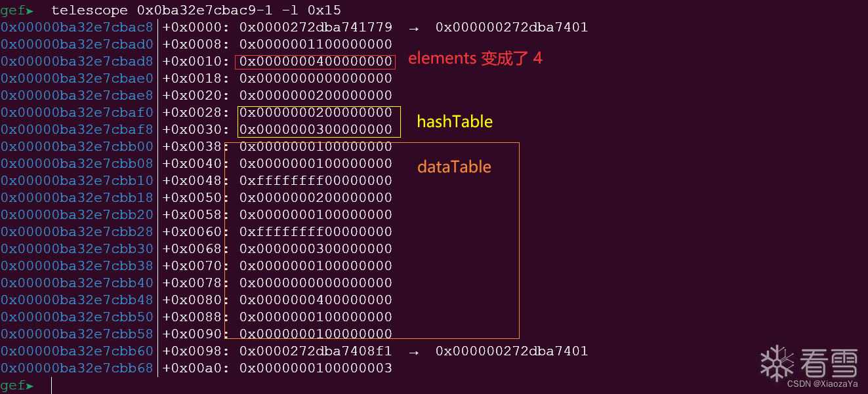Click the value 0x0000000100000003 at +0x00a0

[x=316, y=368]
